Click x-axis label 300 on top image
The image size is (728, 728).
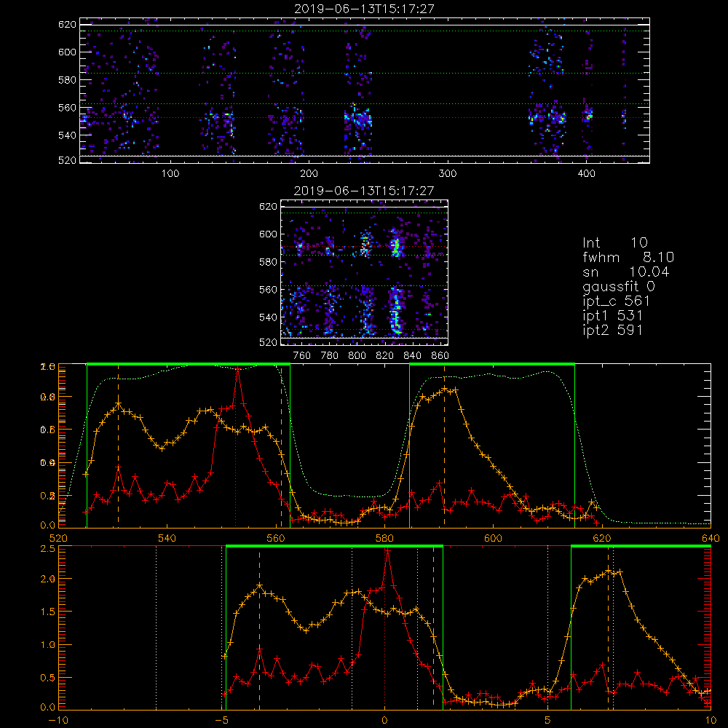[x=448, y=174]
